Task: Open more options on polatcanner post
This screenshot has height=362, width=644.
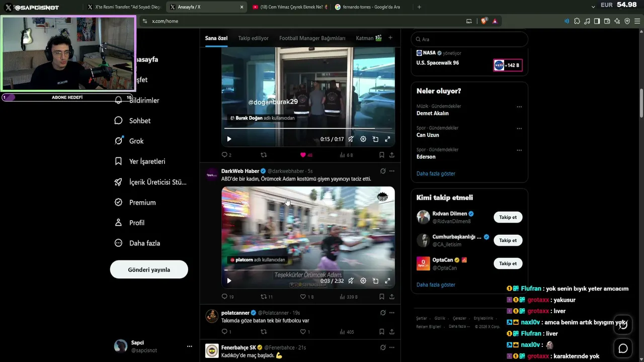Action: coord(392,313)
